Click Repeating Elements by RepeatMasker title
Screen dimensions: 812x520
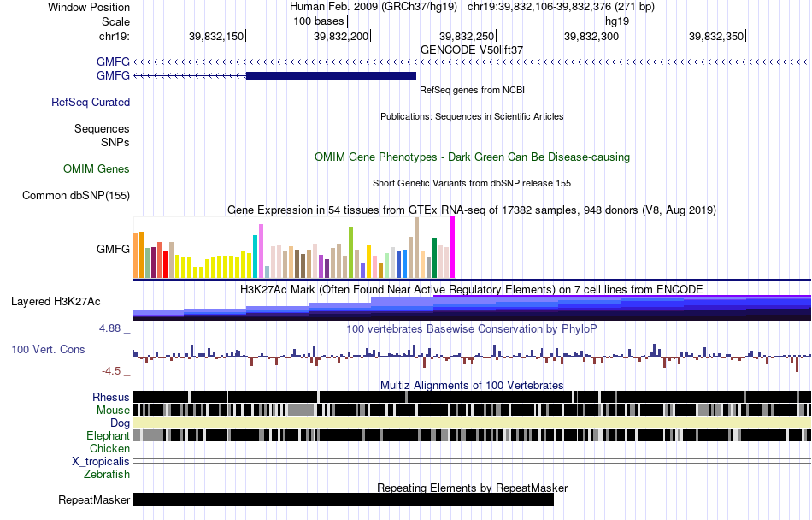(x=472, y=487)
